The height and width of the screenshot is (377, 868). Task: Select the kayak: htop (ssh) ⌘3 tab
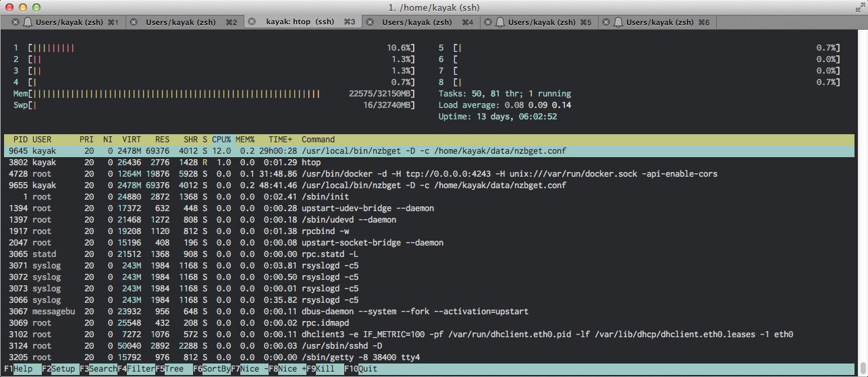(x=302, y=22)
